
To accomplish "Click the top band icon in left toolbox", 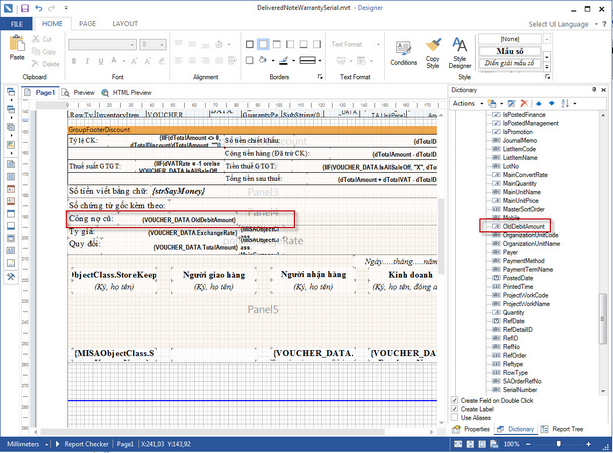I will pos(11,92).
